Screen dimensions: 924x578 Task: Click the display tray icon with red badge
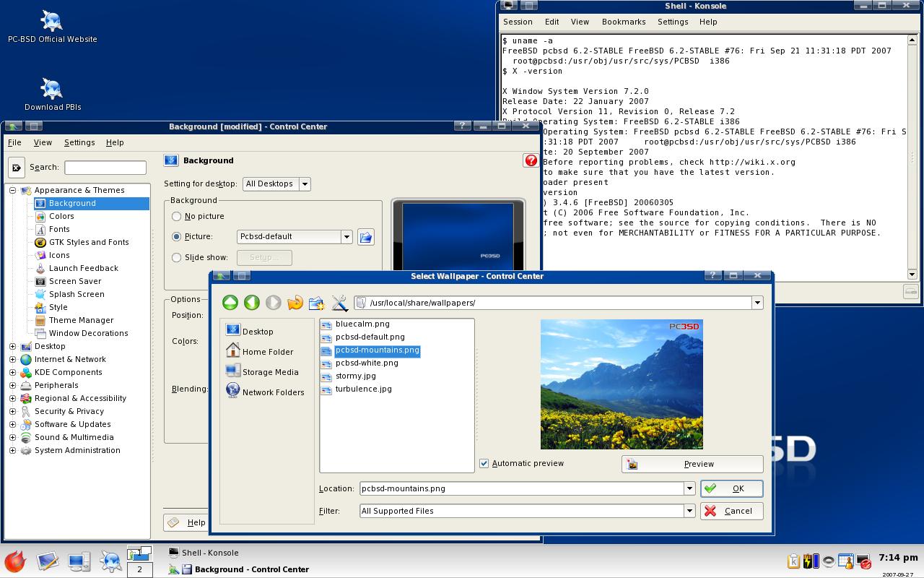pyautogui.click(x=863, y=561)
